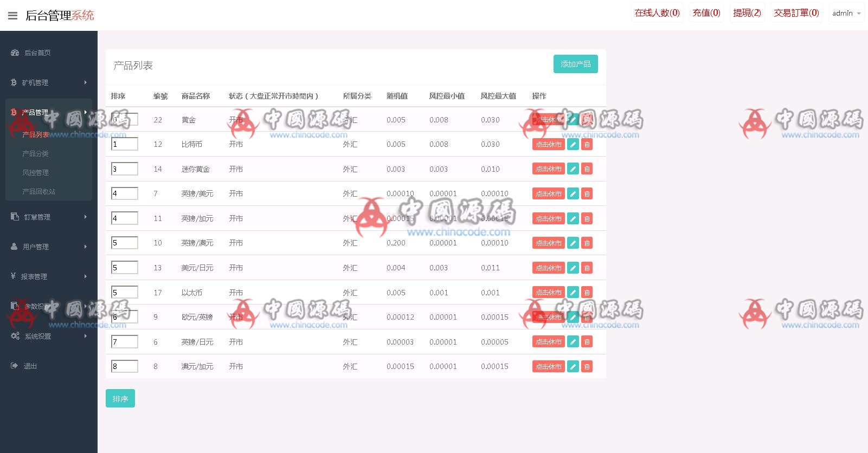Delete the 澳元/加元 row trash icon

pyautogui.click(x=587, y=366)
